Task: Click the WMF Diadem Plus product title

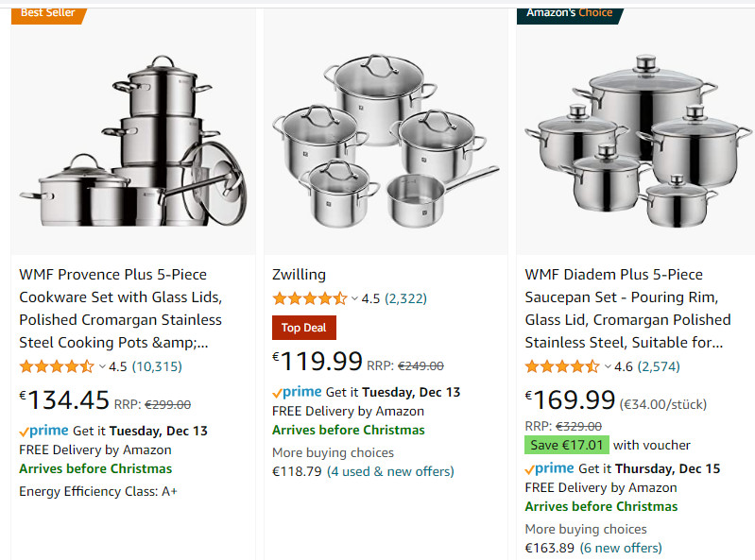Action: click(627, 308)
